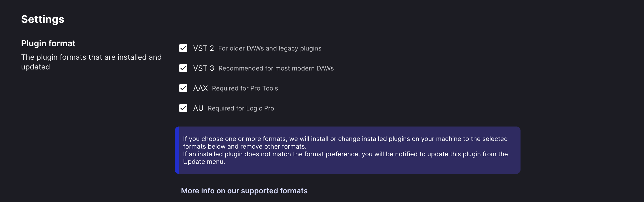The height and width of the screenshot is (202, 644).
Task: Click the 'Update menu.' text in the notice
Action: click(204, 162)
